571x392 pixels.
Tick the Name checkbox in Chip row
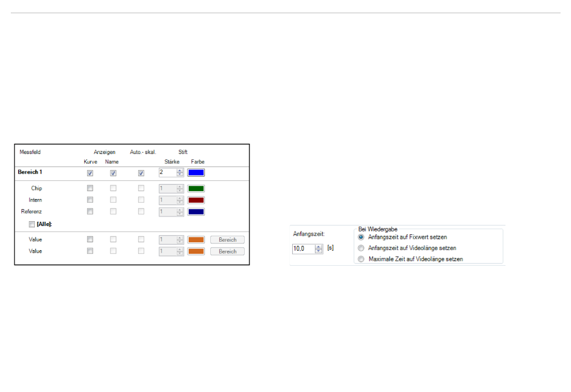[113, 188]
